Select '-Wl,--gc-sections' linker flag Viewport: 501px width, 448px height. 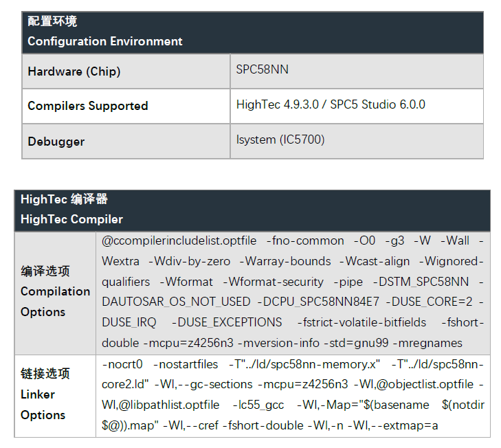203,384
